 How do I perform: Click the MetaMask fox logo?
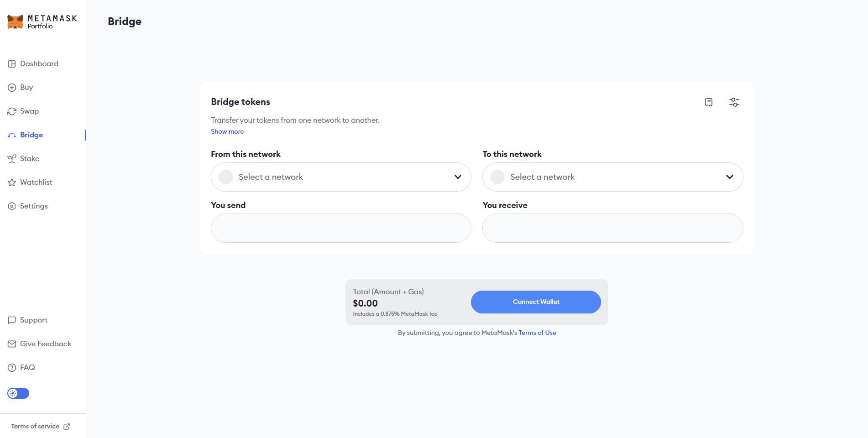click(x=15, y=21)
